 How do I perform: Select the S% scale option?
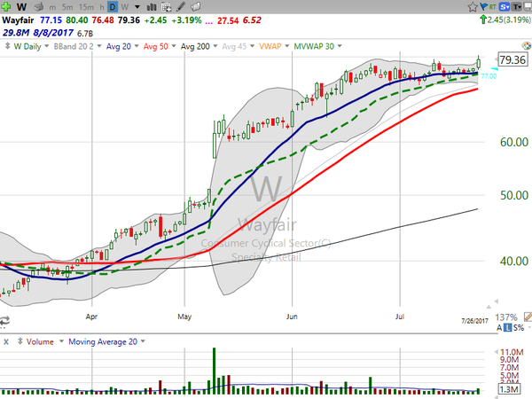[x=519, y=328]
